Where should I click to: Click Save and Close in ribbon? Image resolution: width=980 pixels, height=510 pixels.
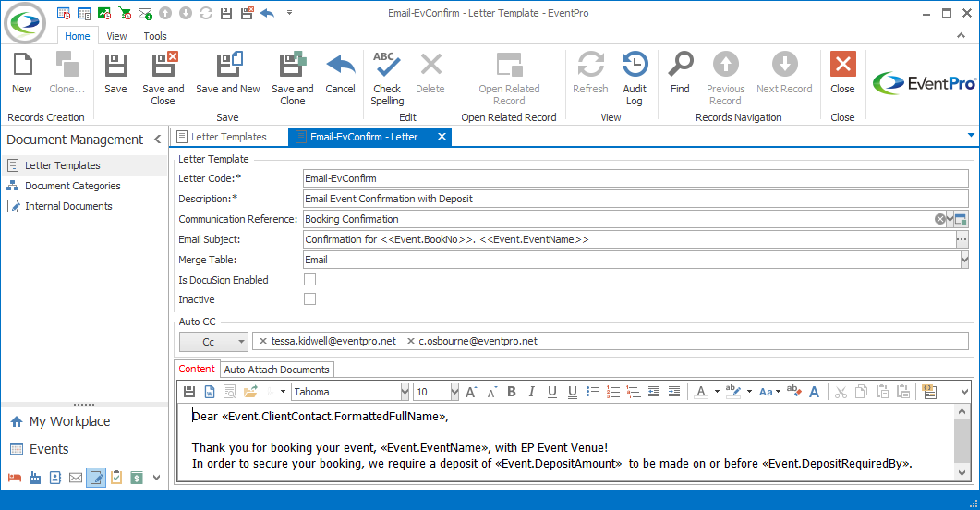pos(163,79)
